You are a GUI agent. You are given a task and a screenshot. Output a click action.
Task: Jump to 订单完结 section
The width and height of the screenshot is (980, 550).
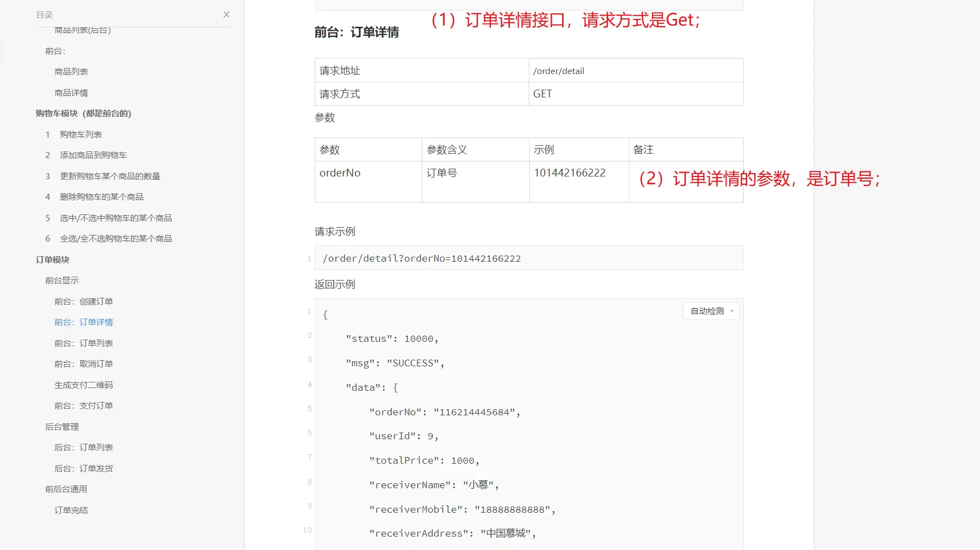point(71,510)
